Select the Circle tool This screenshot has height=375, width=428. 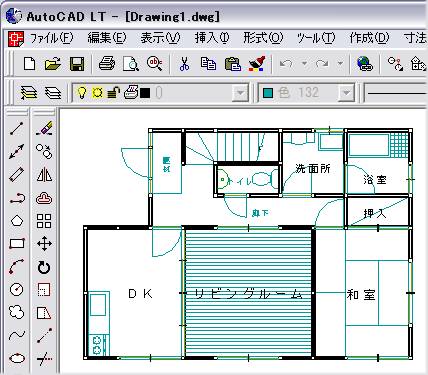pyautogui.click(x=17, y=289)
